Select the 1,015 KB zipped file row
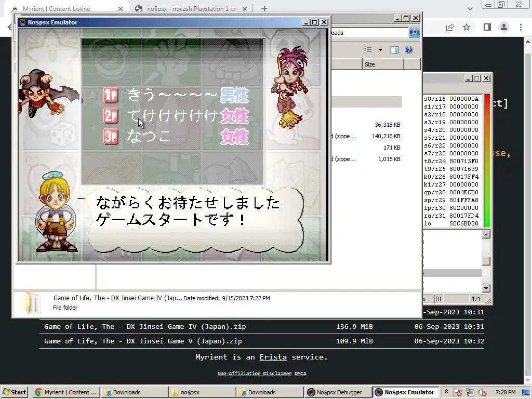The height and width of the screenshot is (399, 532). pos(366,159)
